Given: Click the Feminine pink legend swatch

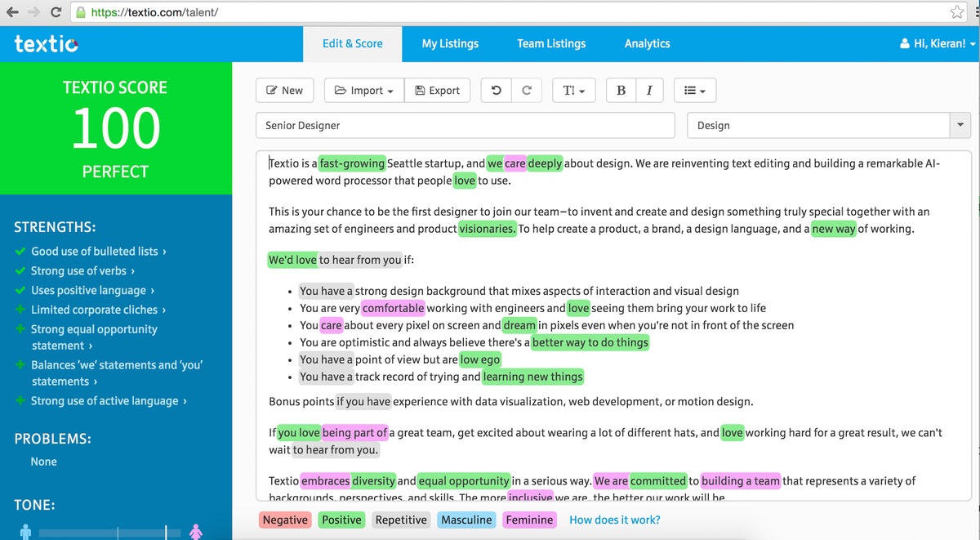Looking at the screenshot, I should (x=529, y=520).
